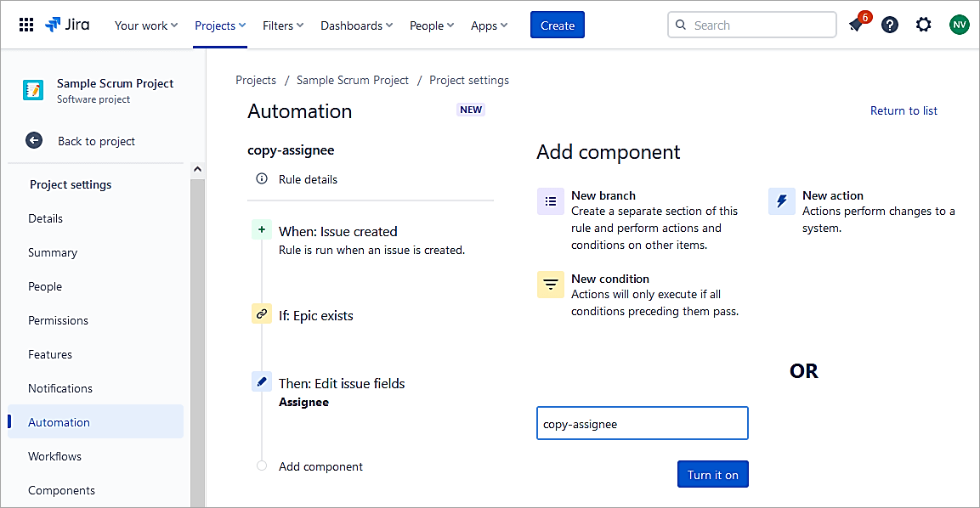Click the Back to project arrow icon
This screenshot has width=980, height=508.
34,141
